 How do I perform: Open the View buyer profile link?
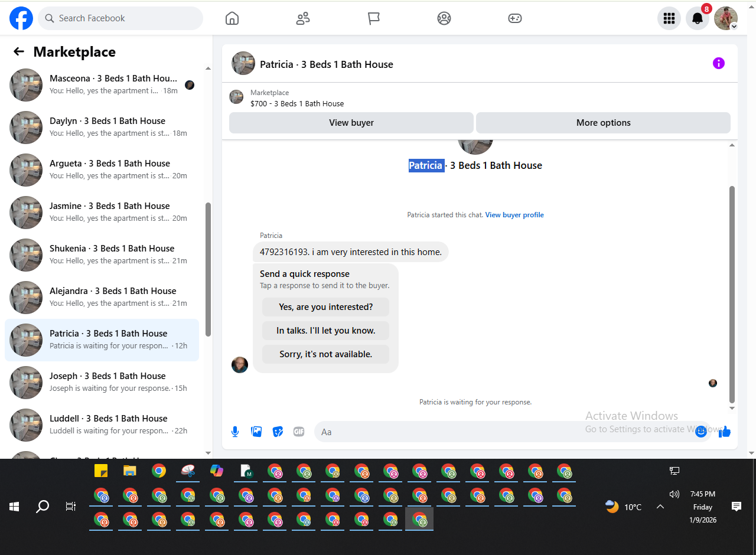pyautogui.click(x=514, y=215)
